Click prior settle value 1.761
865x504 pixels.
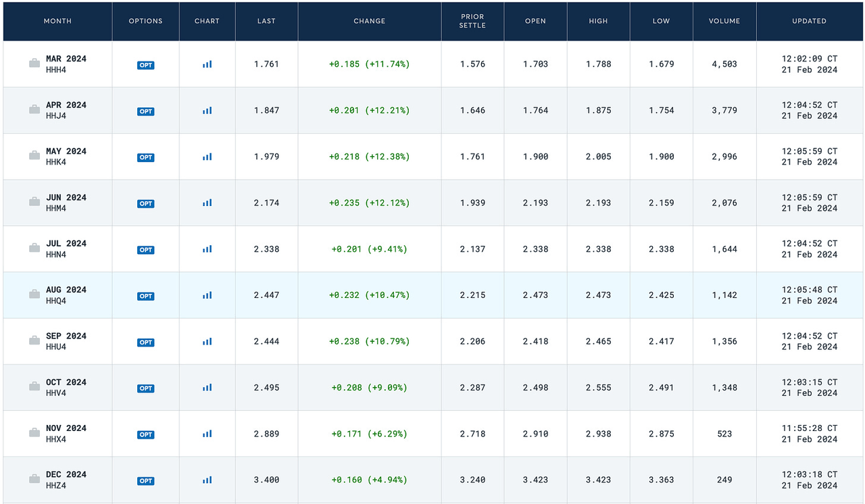point(472,157)
